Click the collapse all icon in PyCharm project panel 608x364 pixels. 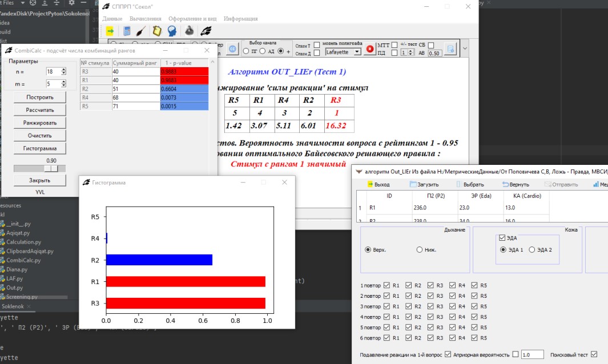point(57,3)
